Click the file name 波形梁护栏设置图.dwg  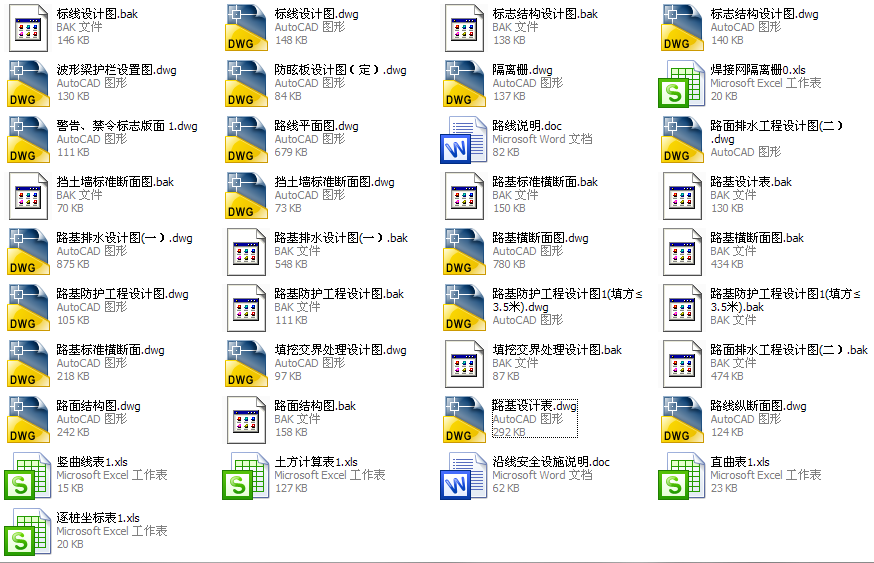[x=116, y=70]
